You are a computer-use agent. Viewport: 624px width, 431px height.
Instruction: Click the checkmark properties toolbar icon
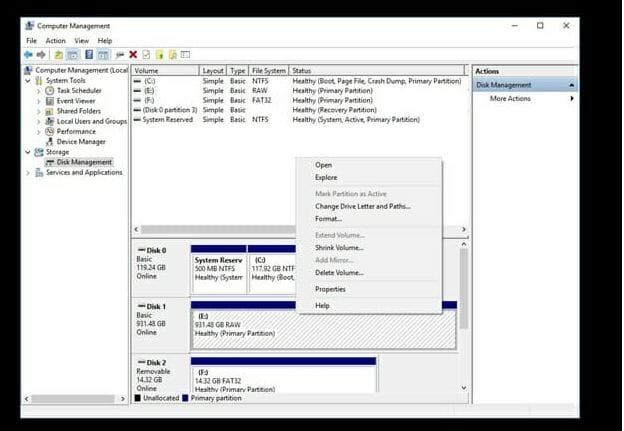click(146, 55)
